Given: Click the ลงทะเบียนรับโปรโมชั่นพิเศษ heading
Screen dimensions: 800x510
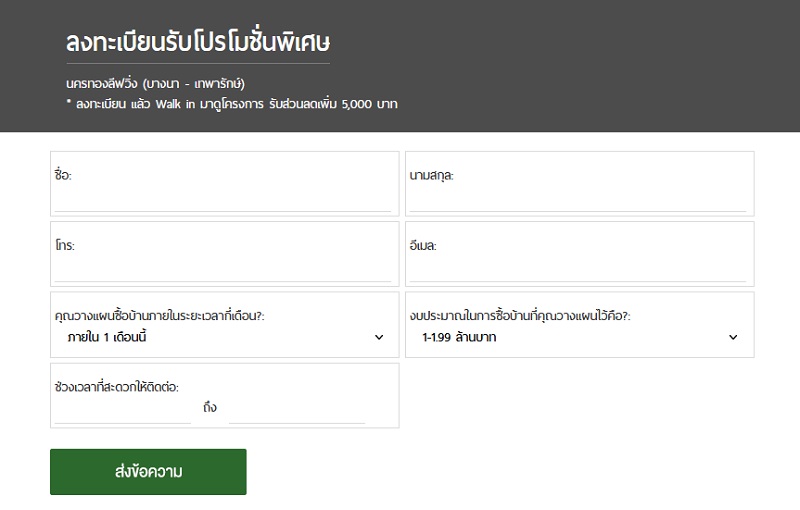Looking at the screenshot, I should (x=198, y=41).
